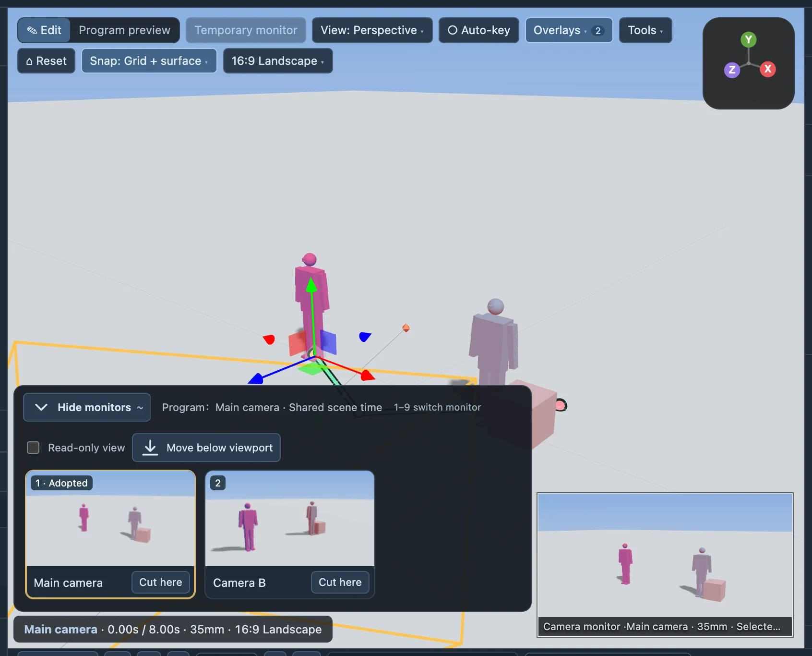Select the Camera B monitor thumbnail
Viewport: 812px width, 656px height.
[290, 519]
